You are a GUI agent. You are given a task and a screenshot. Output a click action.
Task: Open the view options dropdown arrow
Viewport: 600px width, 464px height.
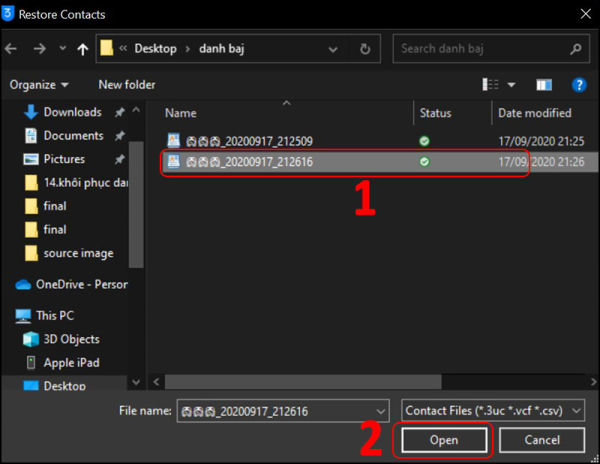point(512,85)
